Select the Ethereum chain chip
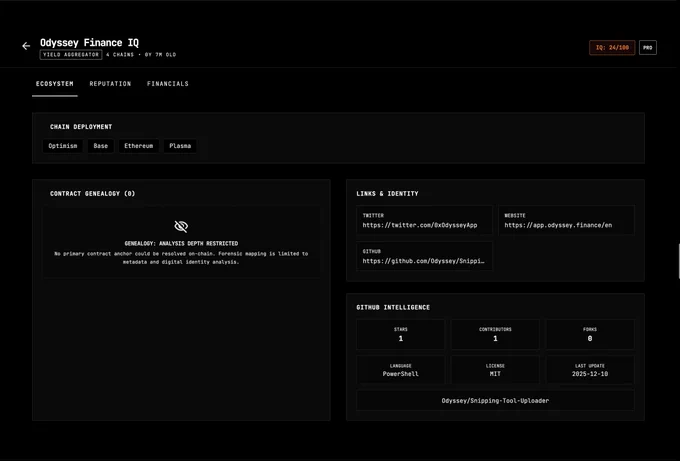The height and width of the screenshot is (461, 680). click(x=139, y=146)
